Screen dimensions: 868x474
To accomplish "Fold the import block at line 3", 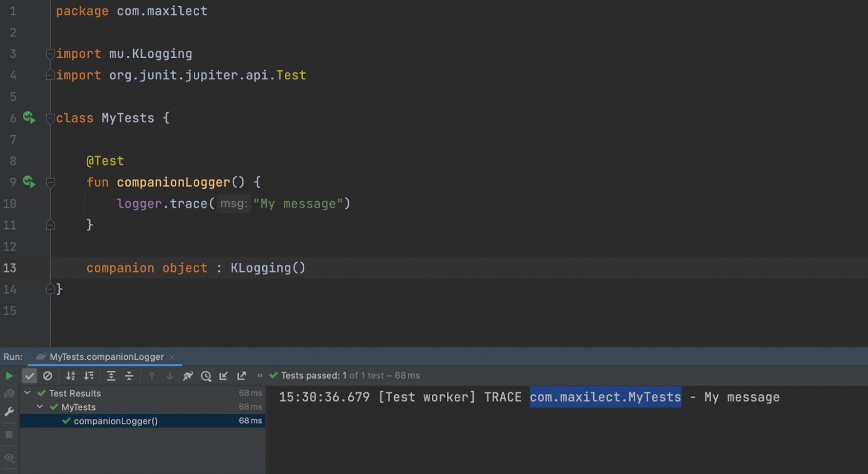I will coord(50,54).
